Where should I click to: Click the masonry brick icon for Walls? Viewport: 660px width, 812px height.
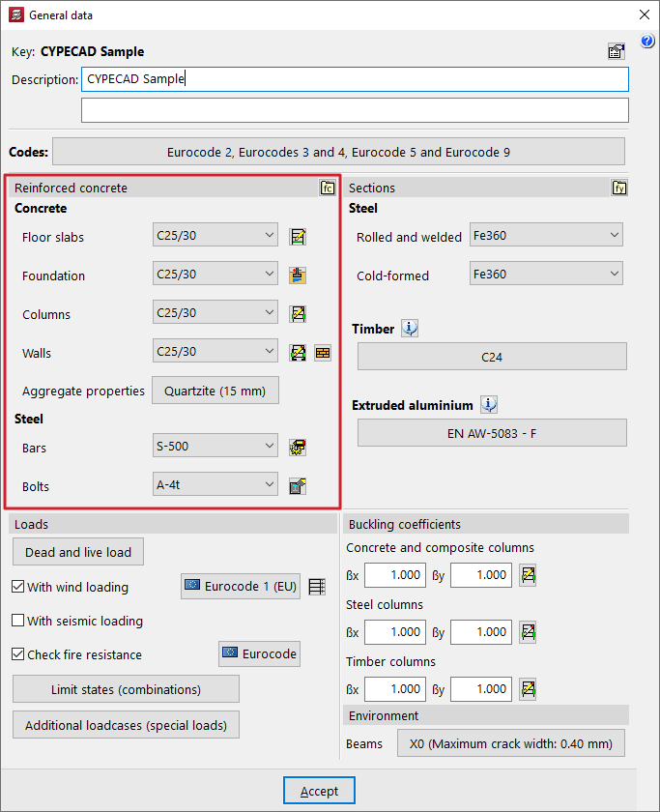323,353
